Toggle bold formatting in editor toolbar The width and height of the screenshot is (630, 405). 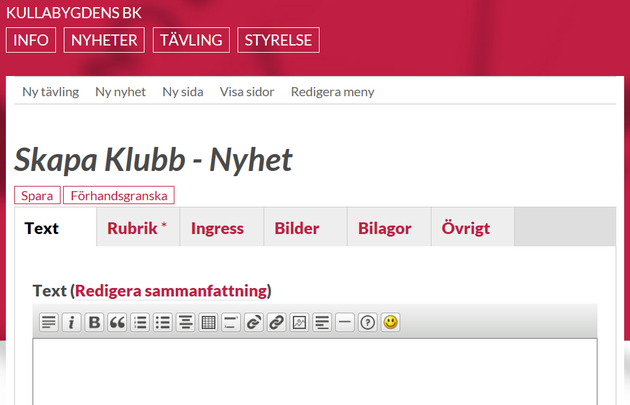pyautogui.click(x=94, y=322)
